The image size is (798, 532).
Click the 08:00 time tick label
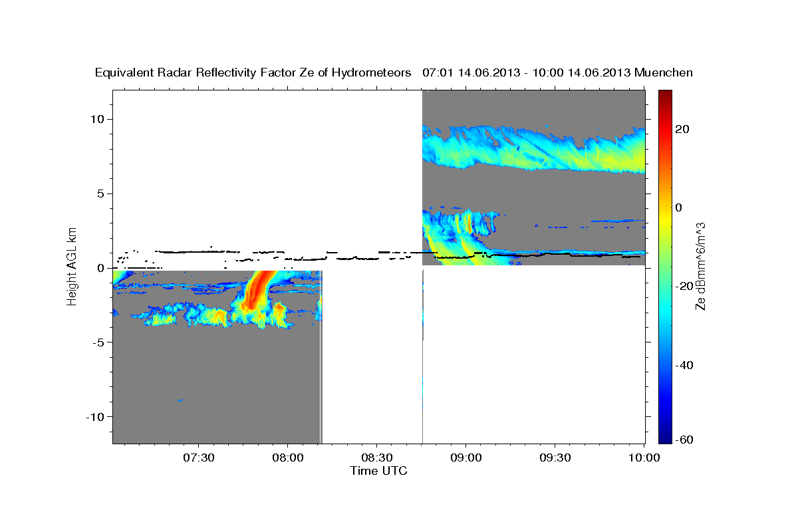pos(288,458)
